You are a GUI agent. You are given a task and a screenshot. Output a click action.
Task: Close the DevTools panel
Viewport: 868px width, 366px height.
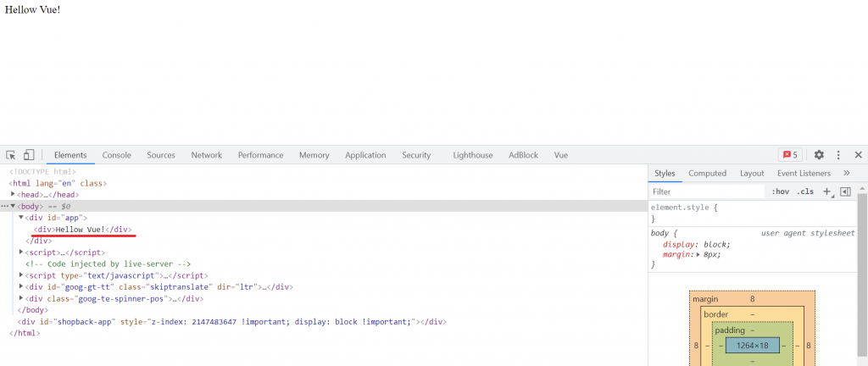pyautogui.click(x=858, y=155)
